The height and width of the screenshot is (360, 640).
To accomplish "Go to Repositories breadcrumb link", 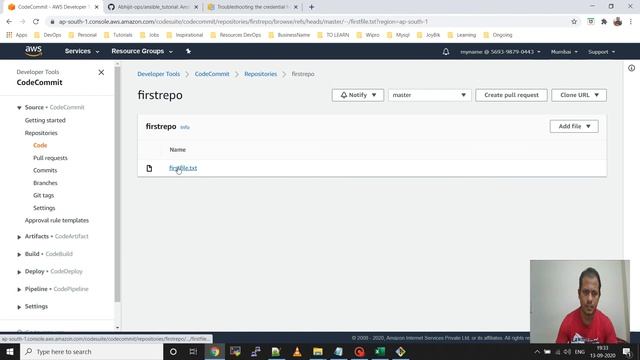I will pyautogui.click(x=260, y=74).
